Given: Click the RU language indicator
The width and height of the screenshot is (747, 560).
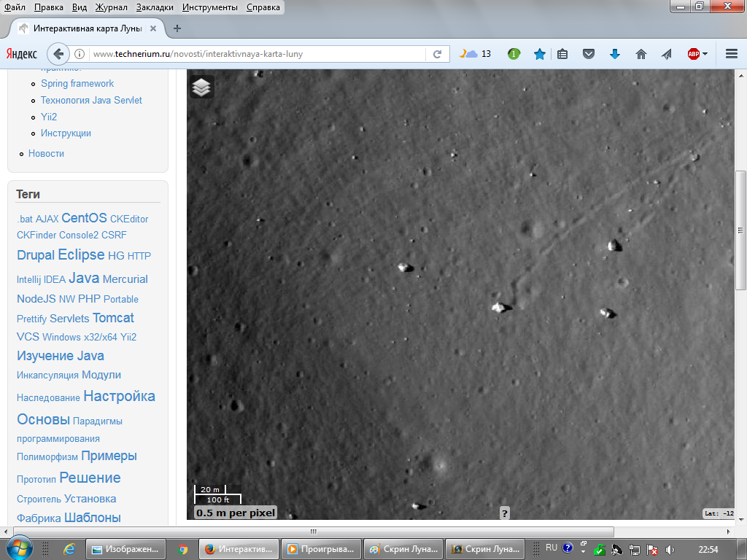Looking at the screenshot, I should 551,548.
